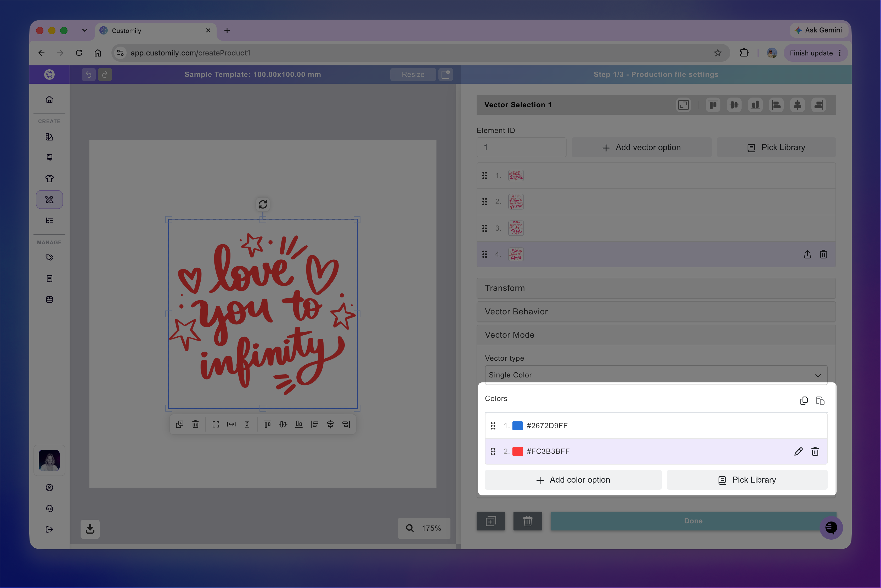Select vector option 2 thumbnail
Screen dimensions: 881x588
point(516,202)
